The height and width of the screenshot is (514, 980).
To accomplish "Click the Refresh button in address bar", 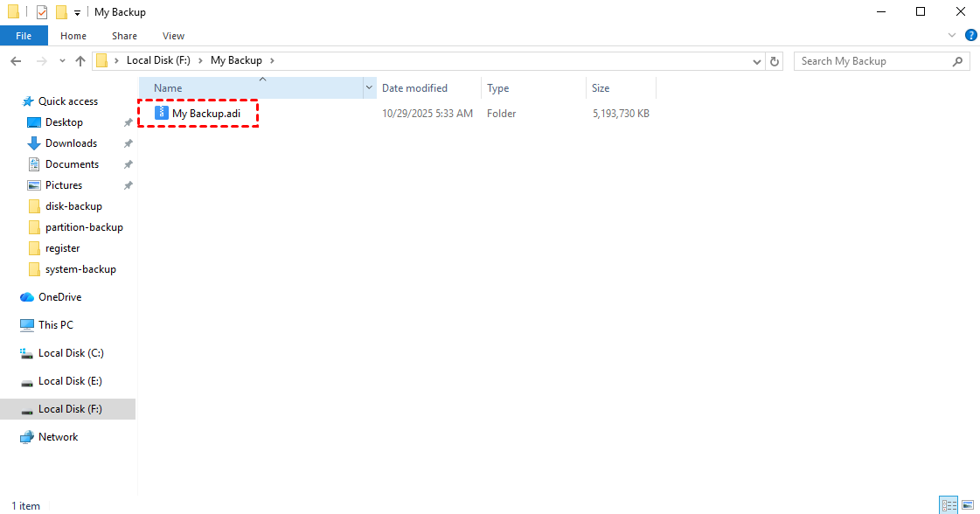I will [x=774, y=61].
